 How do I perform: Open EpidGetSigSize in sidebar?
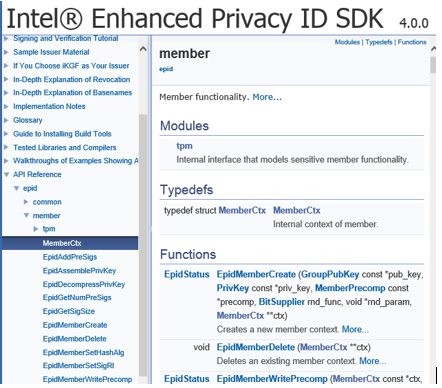(x=69, y=311)
